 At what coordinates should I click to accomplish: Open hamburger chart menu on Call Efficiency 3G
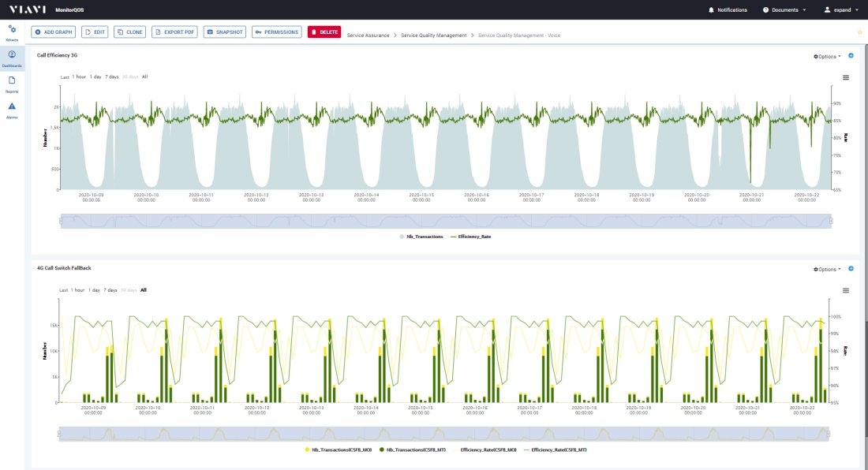(x=846, y=77)
